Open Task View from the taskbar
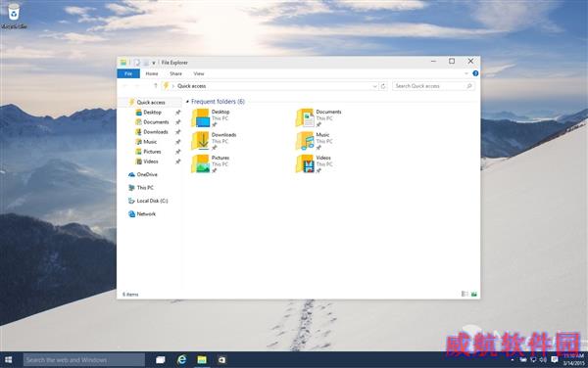The image size is (588, 368). pos(161,360)
